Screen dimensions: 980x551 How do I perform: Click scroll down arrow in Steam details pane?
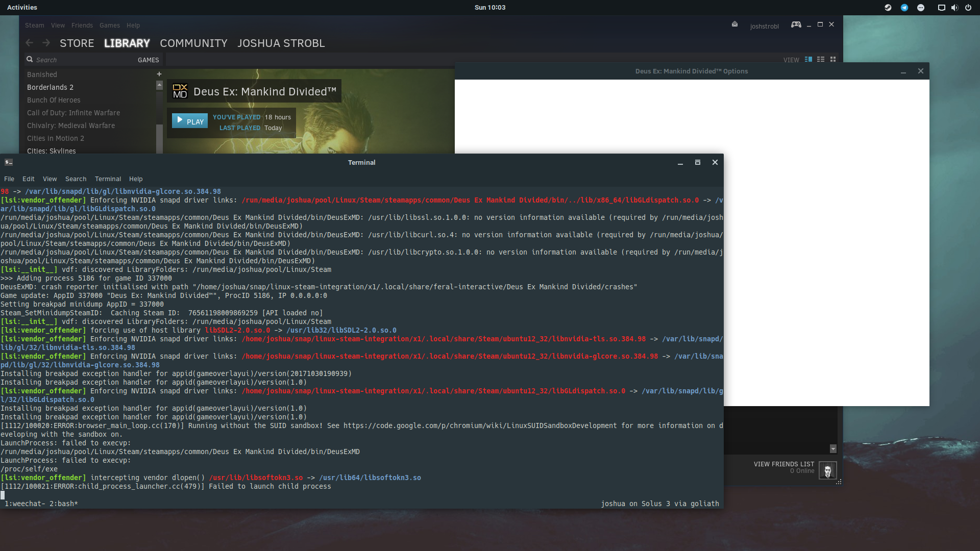click(x=833, y=448)
